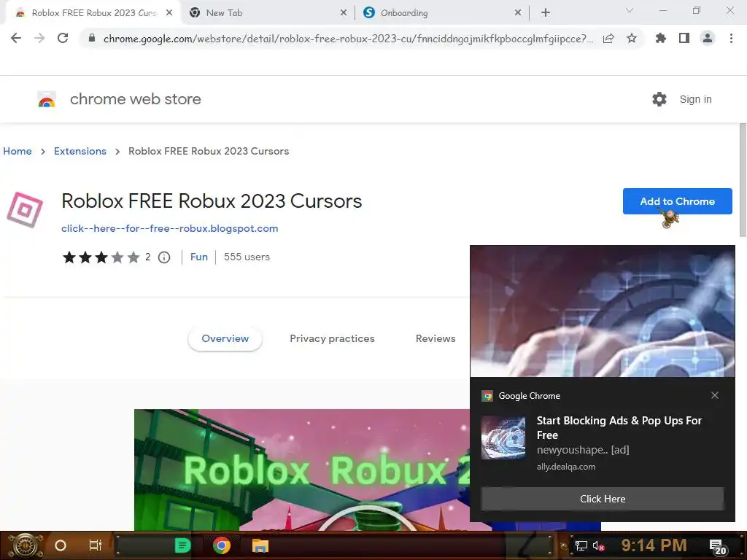747x560 pixels.
Task: Close the Onboarding tab
Action: (518, 13)
